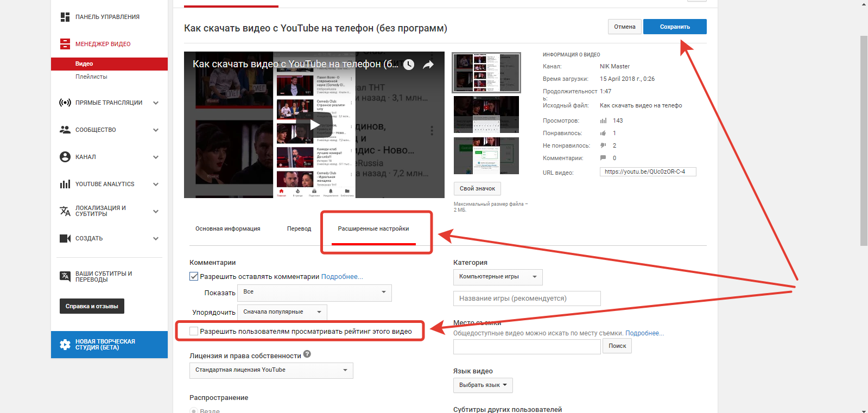The height and width of the screenshot is (413, 868).
Task: Click the page vertical scrollbar
Action: point(864,140)
